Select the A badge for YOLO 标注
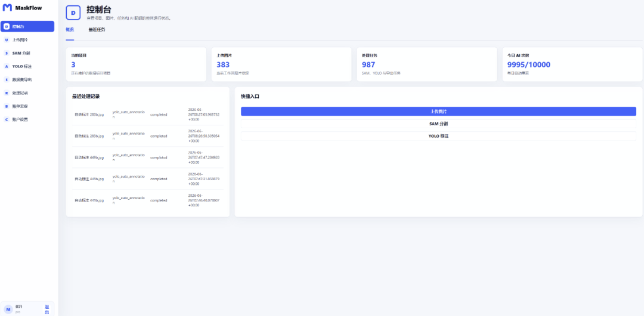This screenshot has width=644, height=316. coord(6,66)
